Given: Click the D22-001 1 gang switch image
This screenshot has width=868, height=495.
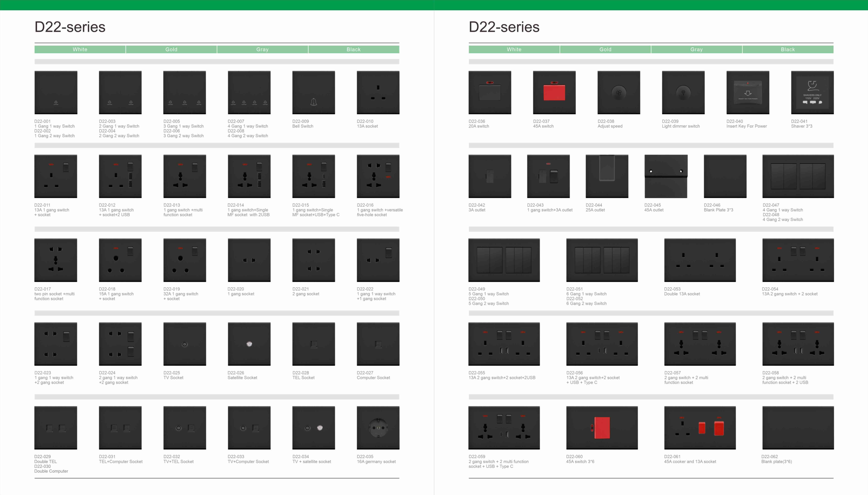Looking at the screenshot, I should coord(56,92).
